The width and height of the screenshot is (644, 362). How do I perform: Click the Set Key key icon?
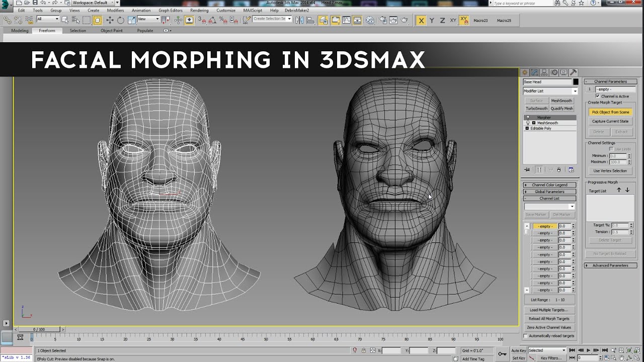click(502, 353)
